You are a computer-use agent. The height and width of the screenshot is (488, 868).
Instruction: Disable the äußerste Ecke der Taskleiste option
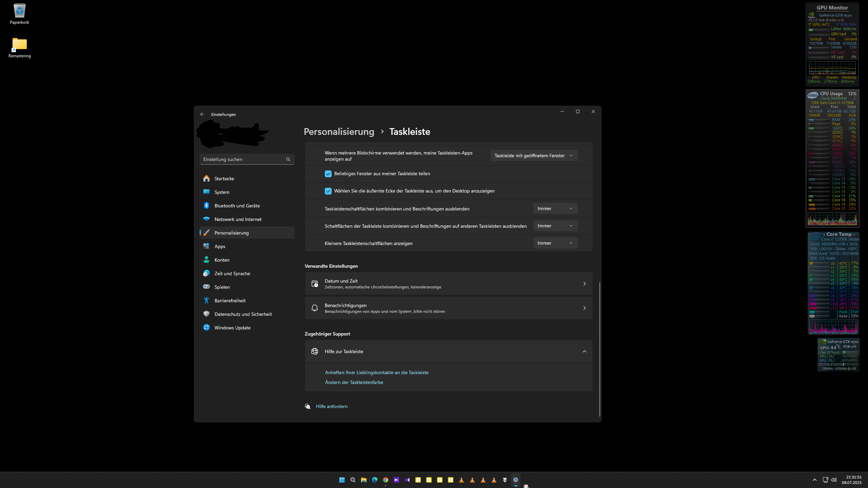pyautogui.click(x=328, y=191)
